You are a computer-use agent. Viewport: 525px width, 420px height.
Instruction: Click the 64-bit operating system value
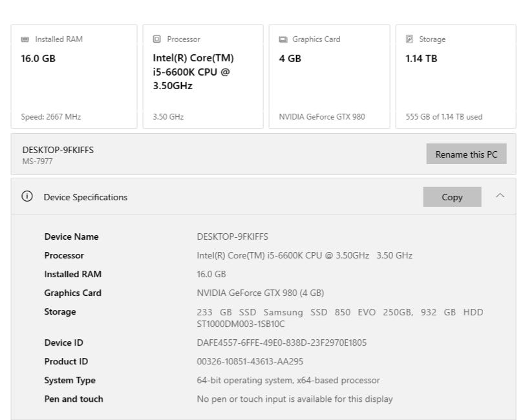tap(288, 381)
